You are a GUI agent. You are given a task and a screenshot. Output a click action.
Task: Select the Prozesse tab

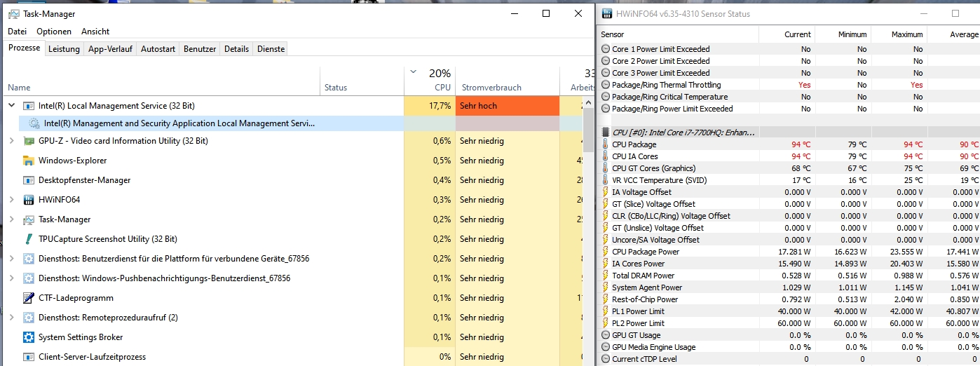pyautogui.click(x=24, y=48)
